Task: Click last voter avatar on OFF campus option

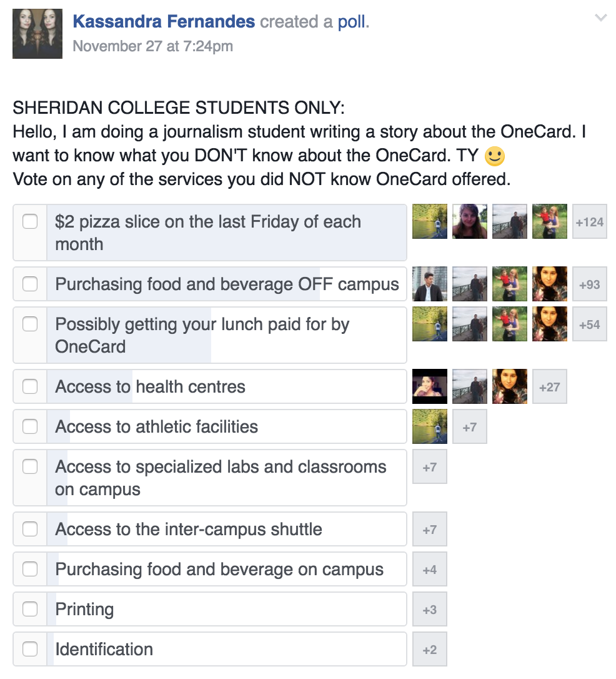Action: pos(550,284)
